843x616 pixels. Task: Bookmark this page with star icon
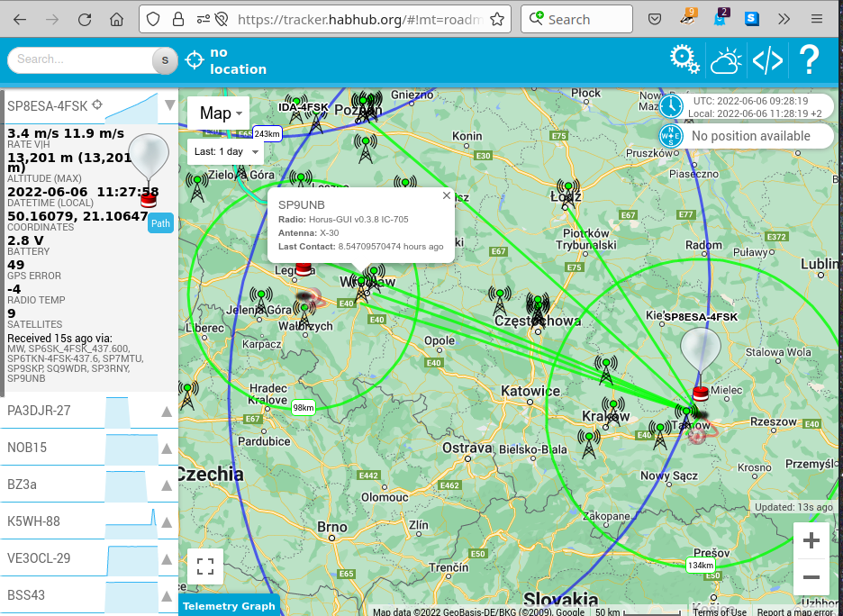click(x=497, y=20)
